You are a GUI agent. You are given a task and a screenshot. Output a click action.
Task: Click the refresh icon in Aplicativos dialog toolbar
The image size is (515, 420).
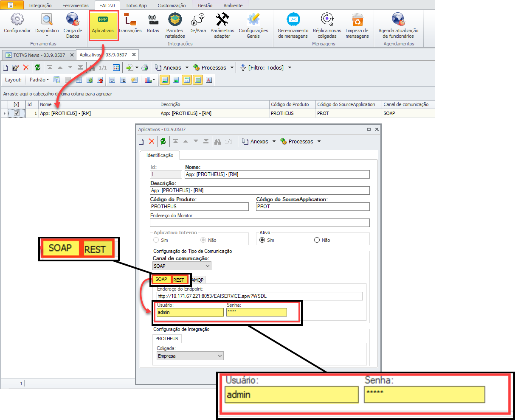[x=163, y=142]
